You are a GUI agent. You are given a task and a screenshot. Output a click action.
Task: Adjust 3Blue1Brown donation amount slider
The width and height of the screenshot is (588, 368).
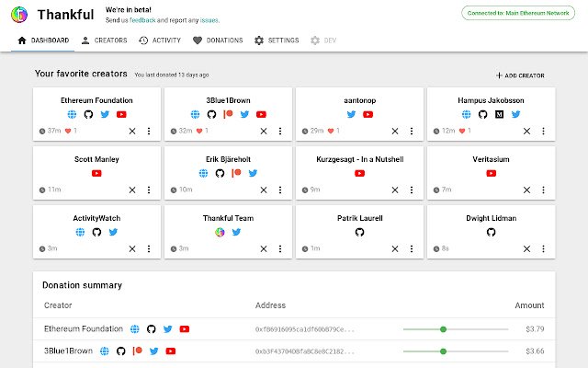click(456, 351)
